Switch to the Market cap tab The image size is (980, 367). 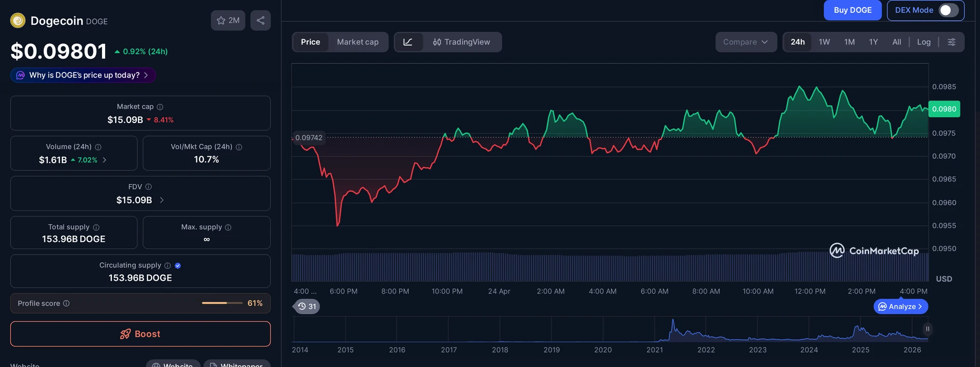358,42
